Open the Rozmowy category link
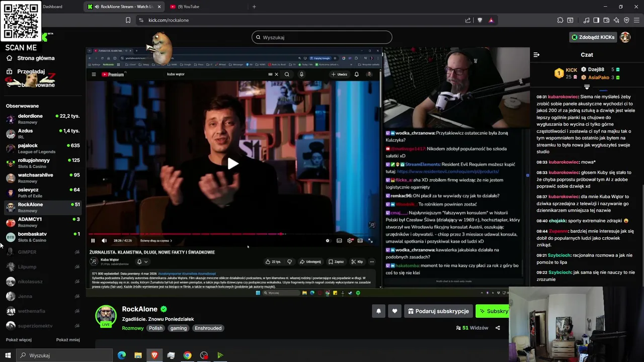This screenshot has width=644, height=362. tap(133, 328)
